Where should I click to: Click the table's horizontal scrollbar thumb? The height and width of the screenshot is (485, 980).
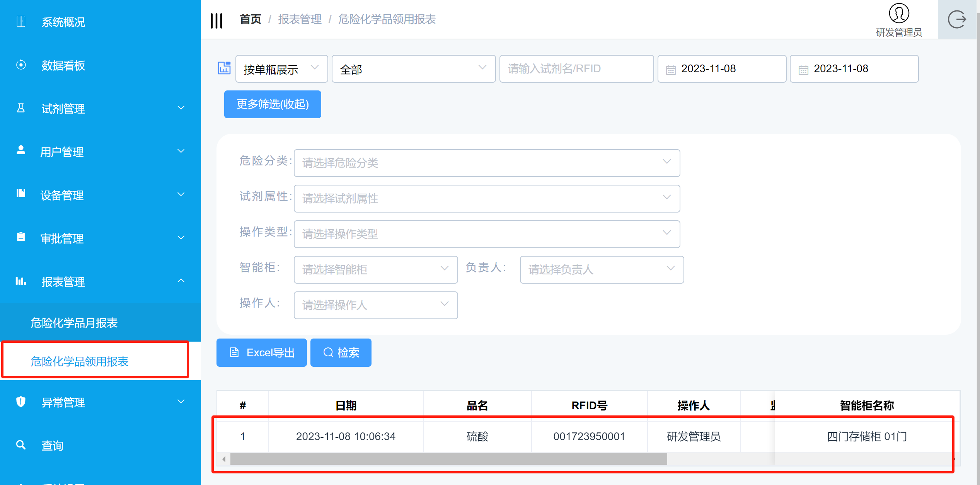click(448, 459)
